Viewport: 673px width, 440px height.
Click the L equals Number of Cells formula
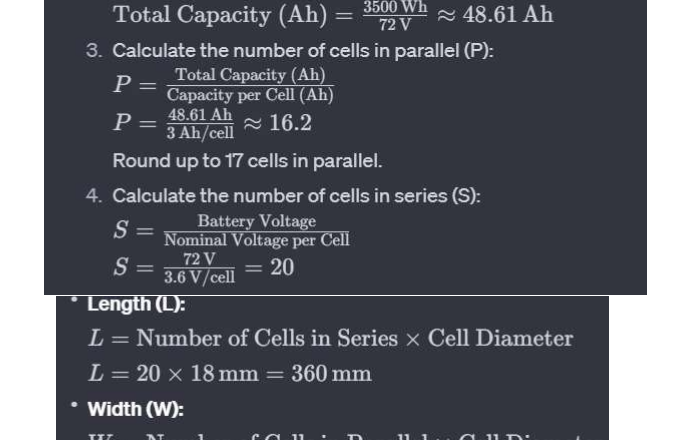click(330, 338)
